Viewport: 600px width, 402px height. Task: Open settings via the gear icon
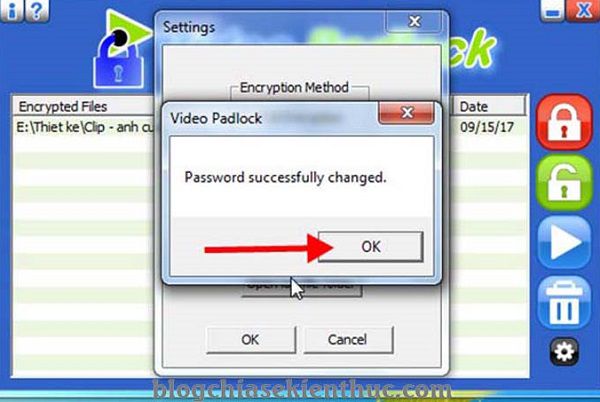(564, 351)
